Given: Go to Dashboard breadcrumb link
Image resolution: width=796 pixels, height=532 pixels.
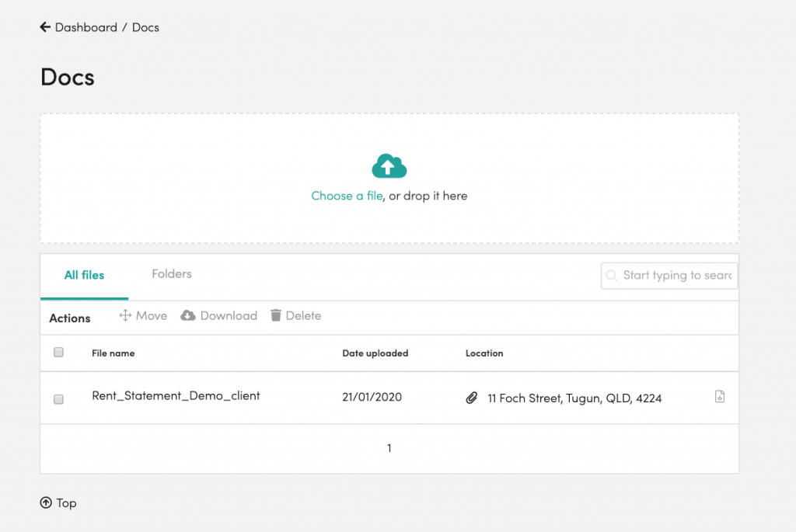Looking at the screenshot, I should [86, 27].
